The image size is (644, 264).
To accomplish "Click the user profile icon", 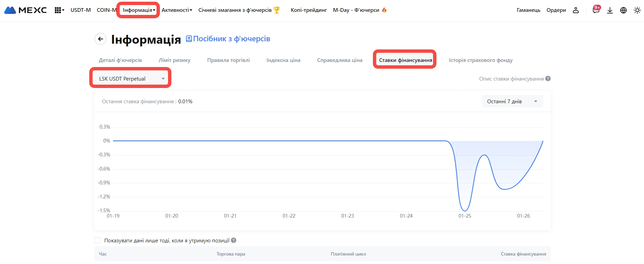I will [x=576, y=10].
